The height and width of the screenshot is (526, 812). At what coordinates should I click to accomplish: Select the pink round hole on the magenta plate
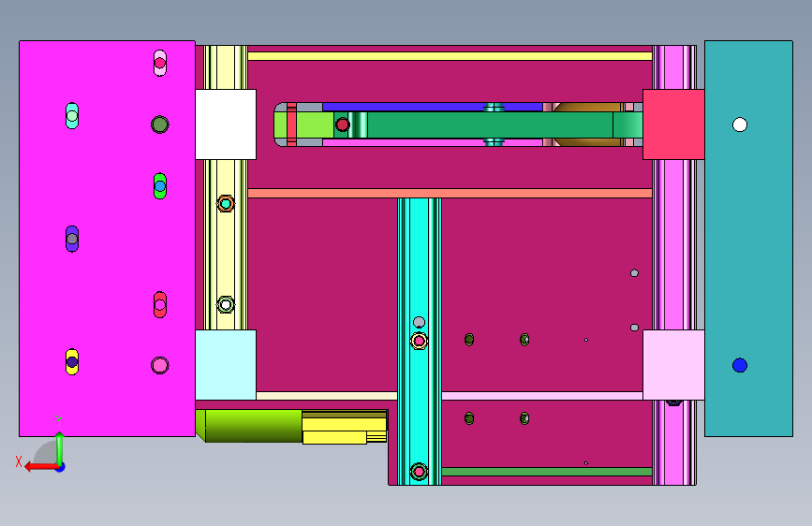(x=160, y=366)
